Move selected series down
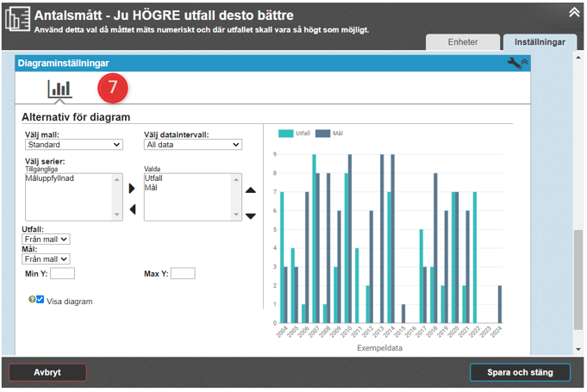 (250, 215)
